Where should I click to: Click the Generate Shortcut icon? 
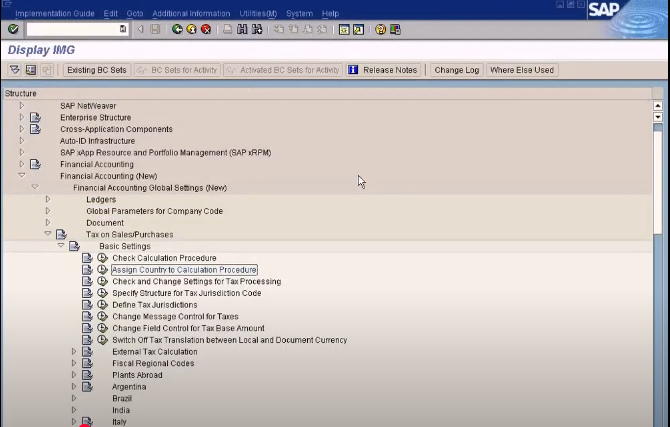point(359,29)
